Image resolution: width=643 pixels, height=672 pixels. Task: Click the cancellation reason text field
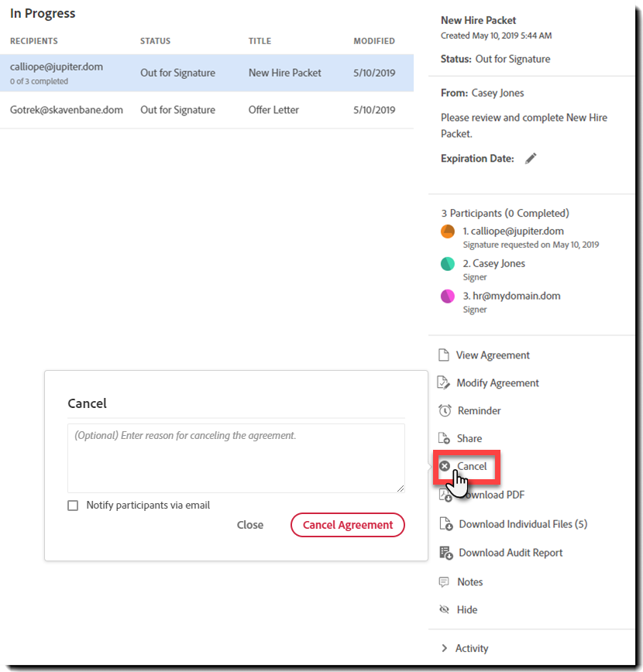click(236, 455)
